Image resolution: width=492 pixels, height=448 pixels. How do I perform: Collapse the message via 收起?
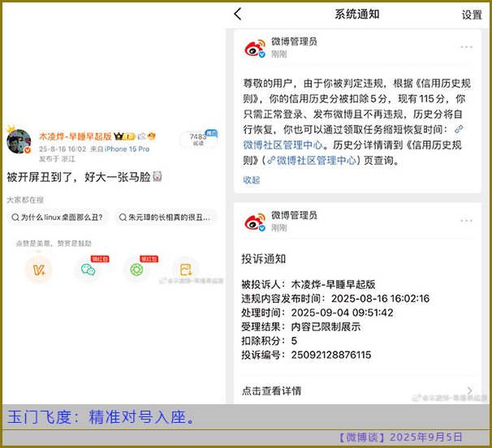click(252, 180)
